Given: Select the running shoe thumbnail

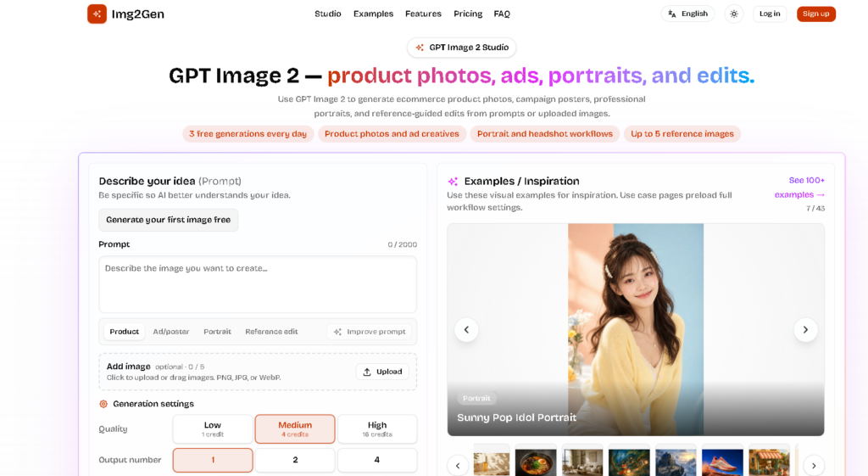Looking at the screenshot, I should point(722,460).
